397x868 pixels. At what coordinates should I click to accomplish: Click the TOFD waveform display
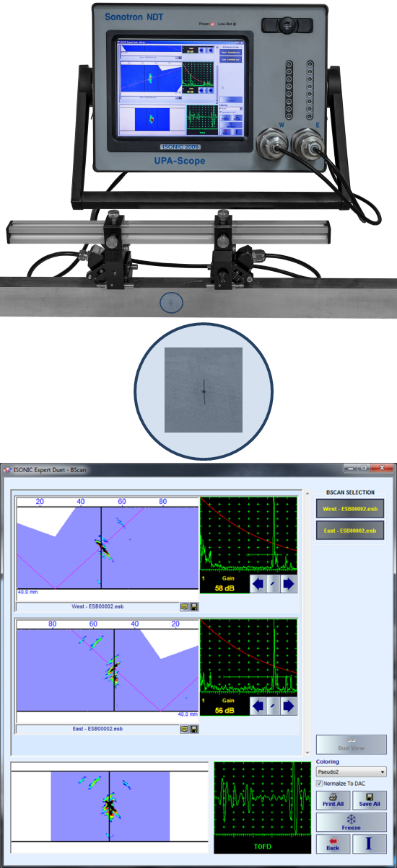(x=261, y=802)
